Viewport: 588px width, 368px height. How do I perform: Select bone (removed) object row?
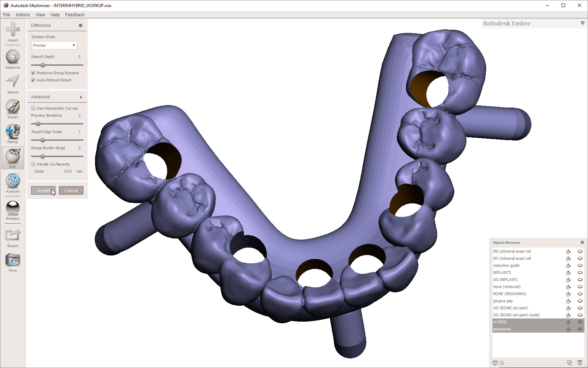pyautogui.click(x=538, y=287)
